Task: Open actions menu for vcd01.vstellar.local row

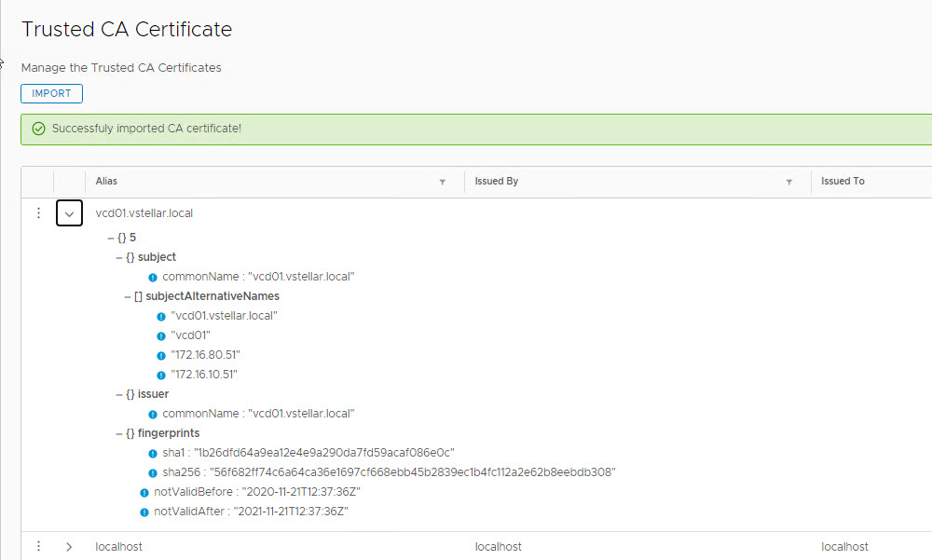Action: click(x=38, y=213)
